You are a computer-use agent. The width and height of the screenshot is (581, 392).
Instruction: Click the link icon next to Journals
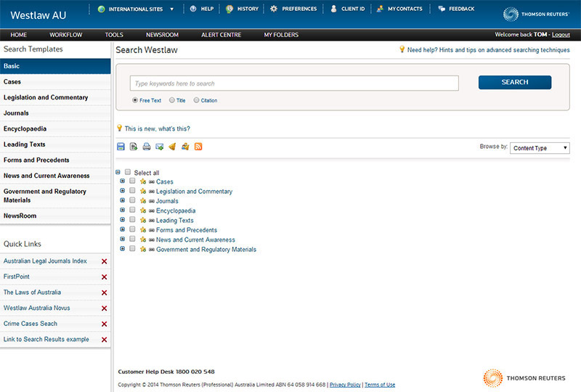[x=152, y=201]
